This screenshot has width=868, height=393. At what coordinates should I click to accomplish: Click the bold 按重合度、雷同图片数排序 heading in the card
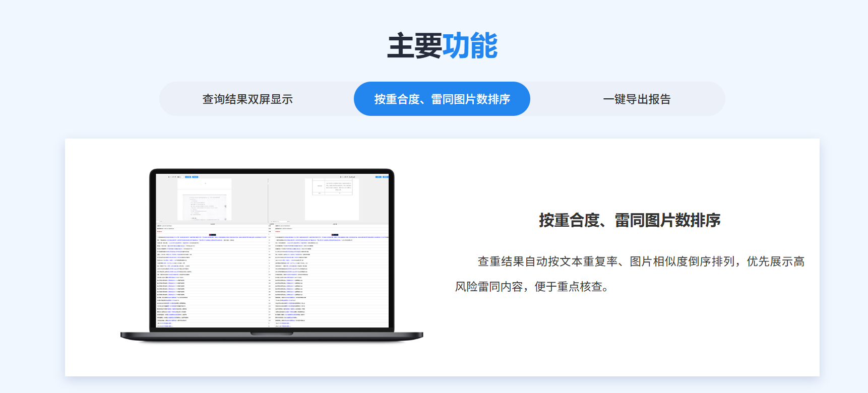click(630, 220)
